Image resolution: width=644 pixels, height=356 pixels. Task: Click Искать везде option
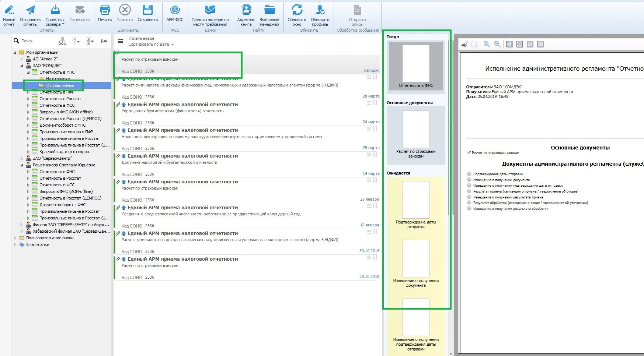tap(141, 38)
